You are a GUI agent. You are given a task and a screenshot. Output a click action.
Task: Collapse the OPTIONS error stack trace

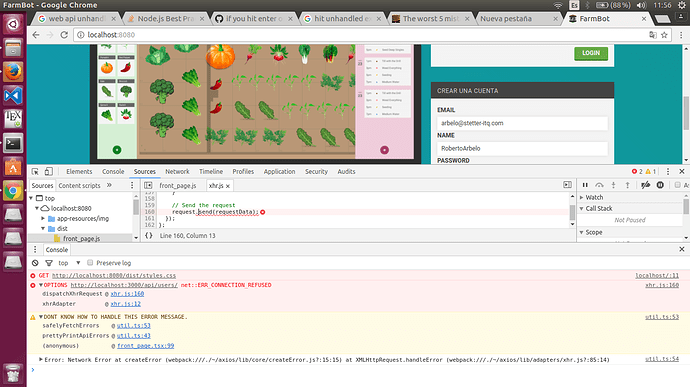41,285
